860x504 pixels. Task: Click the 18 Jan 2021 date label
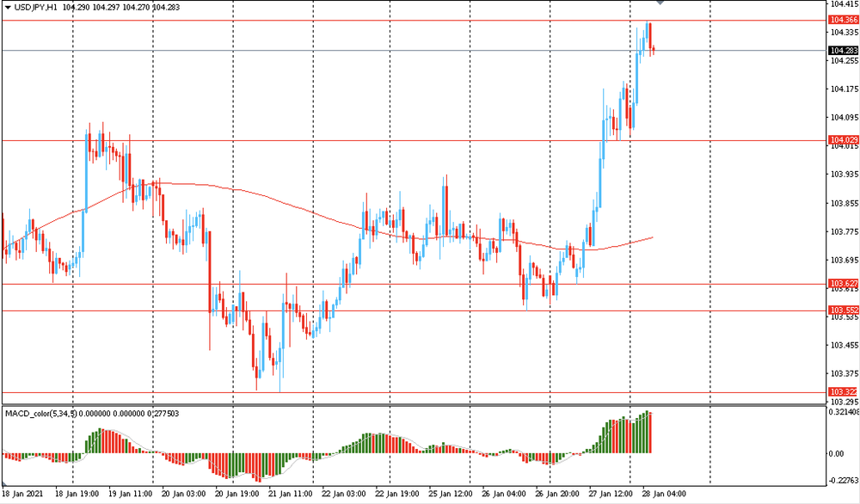pyautogui.click(x=22, y=494)
